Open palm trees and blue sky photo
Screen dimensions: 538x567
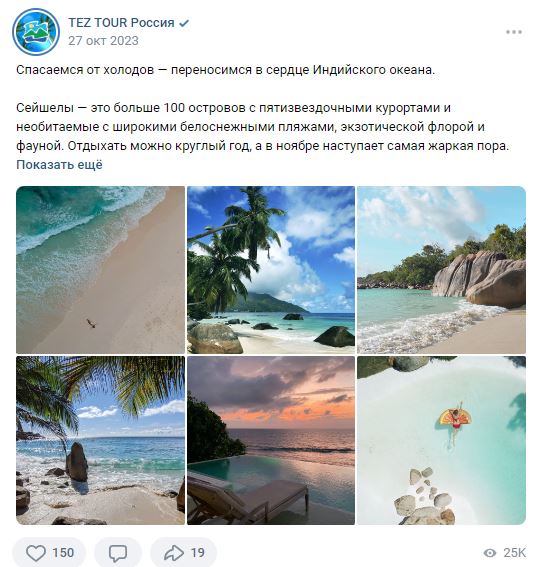[271, 270]
